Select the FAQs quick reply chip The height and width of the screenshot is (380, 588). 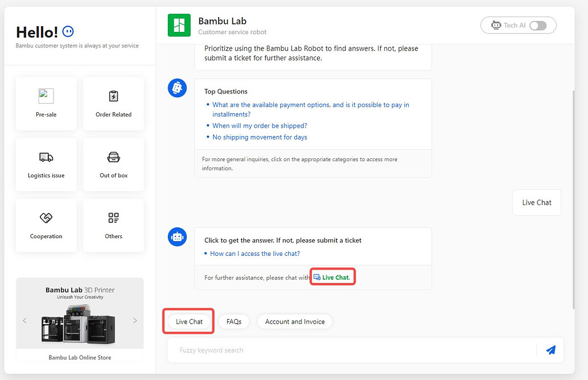click(x=234, y=321)
